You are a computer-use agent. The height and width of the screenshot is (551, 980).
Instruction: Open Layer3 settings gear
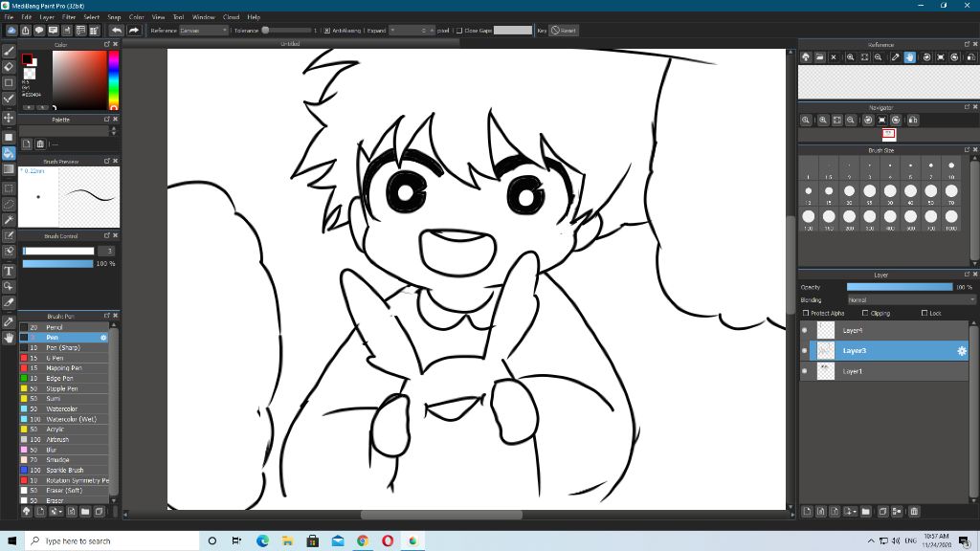coord(961,350)
